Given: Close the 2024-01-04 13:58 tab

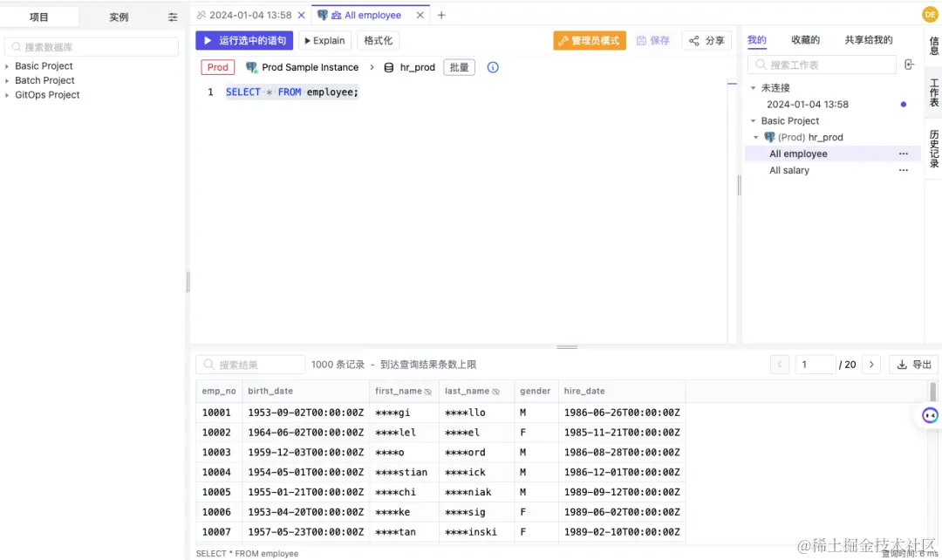Looking at the screenshot, I should [x=302, y=15].
